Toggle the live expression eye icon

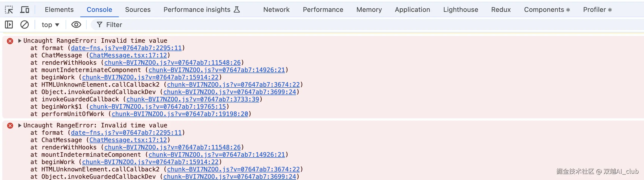click(76, 25)
